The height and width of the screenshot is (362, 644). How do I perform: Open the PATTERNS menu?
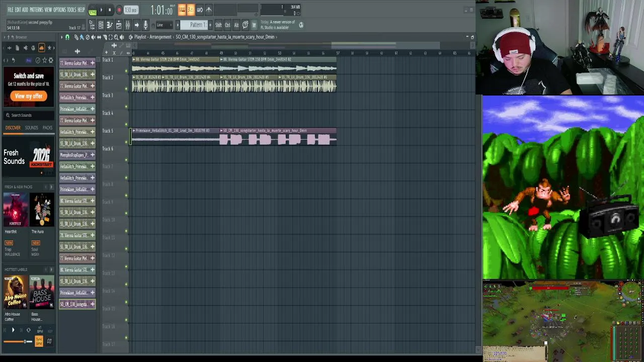(37, 10)
